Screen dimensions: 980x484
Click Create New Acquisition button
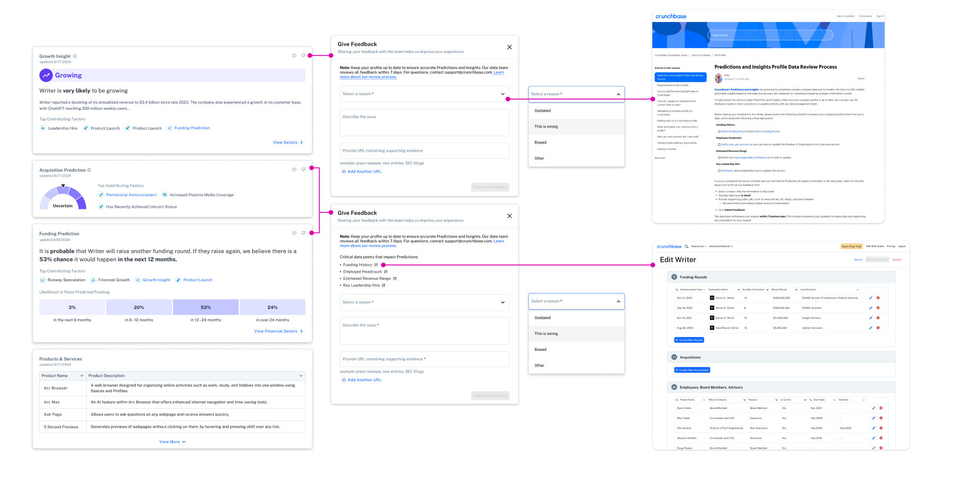692,370
